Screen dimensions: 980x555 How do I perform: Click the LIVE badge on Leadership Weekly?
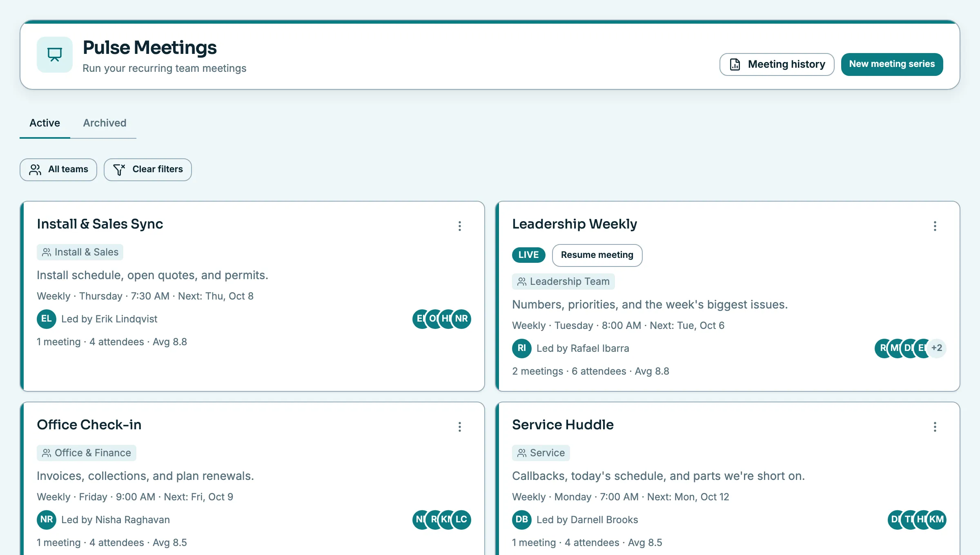pyautogui.click(x=529, y=255)
